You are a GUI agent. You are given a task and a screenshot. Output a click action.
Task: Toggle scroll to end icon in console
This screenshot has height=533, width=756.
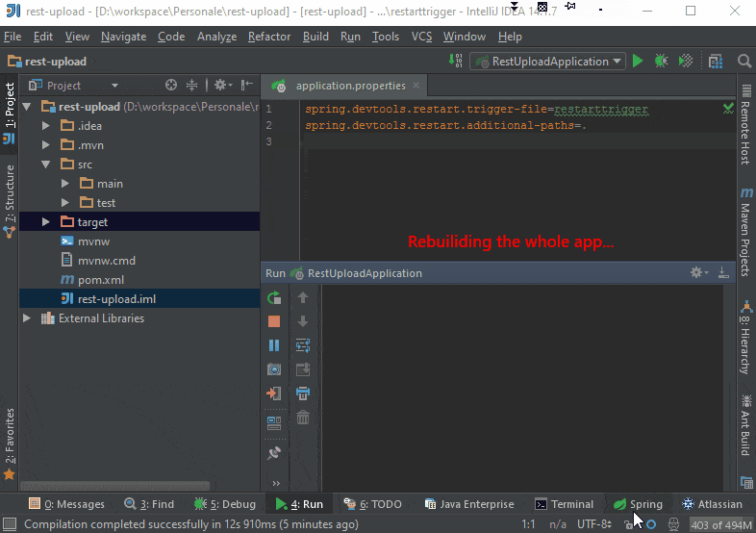pyautogui.click(x=303, y=369)
